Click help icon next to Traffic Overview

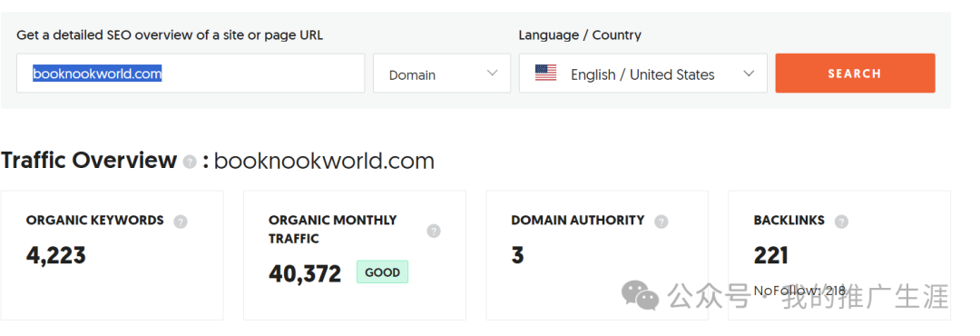(190, 162)
